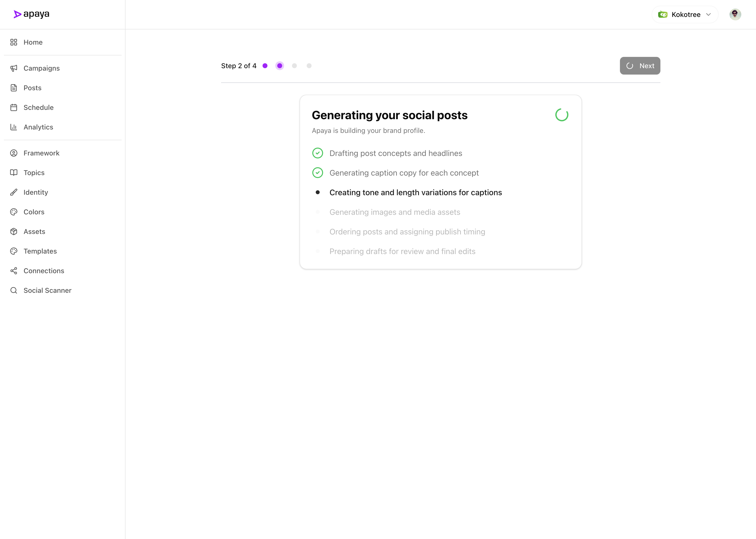This screenshot has height=539, width=756.
Task: Click the bullet beside Creating tone variations
Action: click(317, 192)
